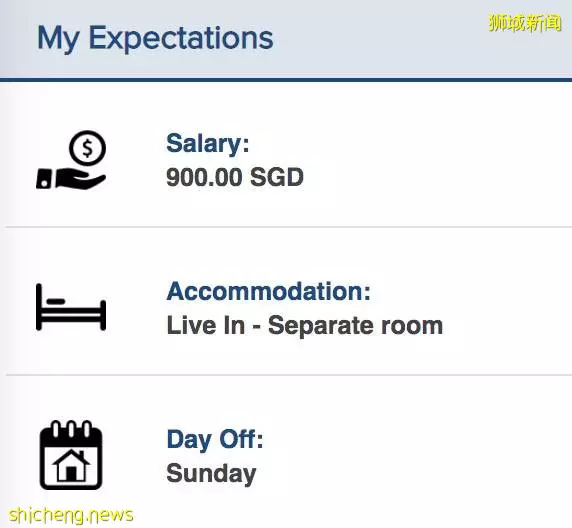Click the divider line below Accommodation section

coord(289,375)
